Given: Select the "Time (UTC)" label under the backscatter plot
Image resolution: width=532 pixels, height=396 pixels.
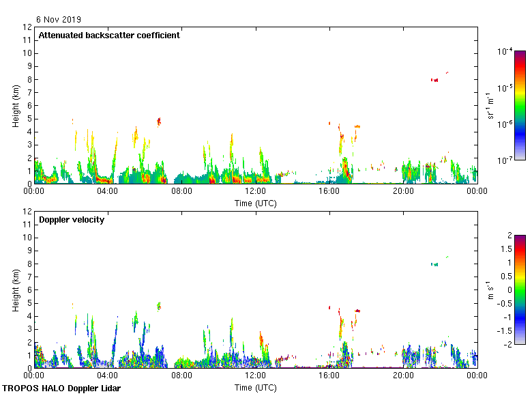Looking at the screenshot, I should coord(256,203).
